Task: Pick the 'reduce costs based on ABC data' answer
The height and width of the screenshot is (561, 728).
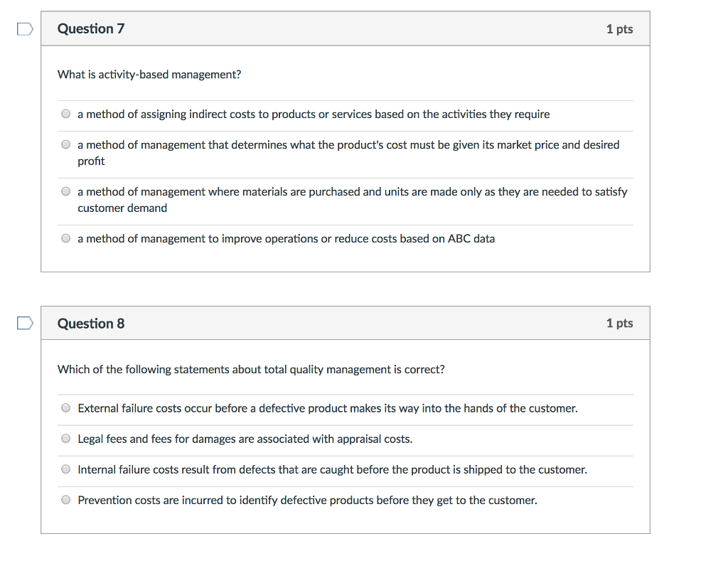Action: (x=66, y=238)
